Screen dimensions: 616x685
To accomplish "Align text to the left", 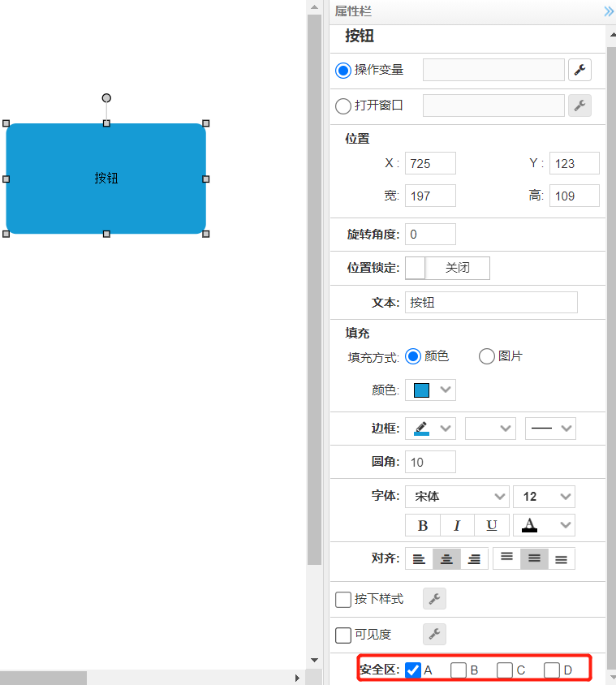I will (419, 558).
